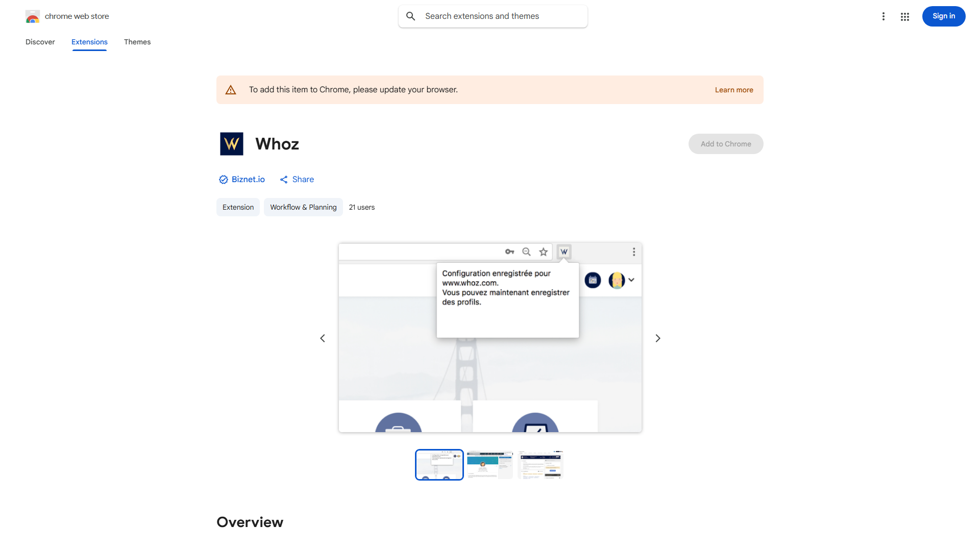The image size is (980, 551).
Task: Click the chrome web store rainbow logo
Action: pos(32,16)
